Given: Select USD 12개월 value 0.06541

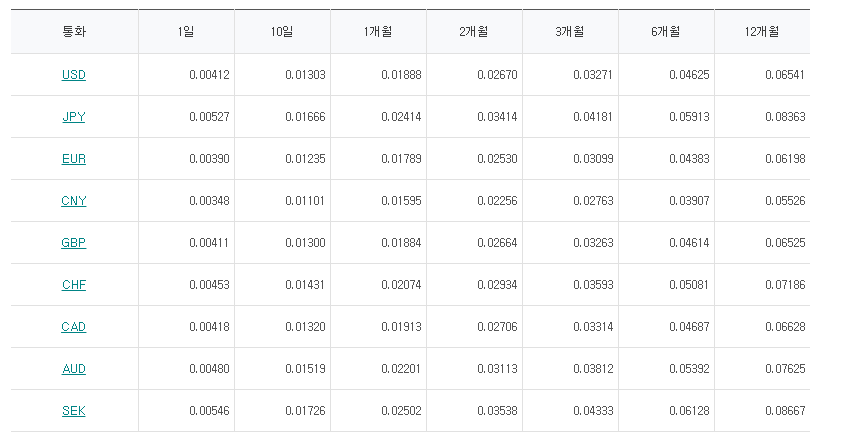Looking at the screenshot, I should (x=785, y=75).
